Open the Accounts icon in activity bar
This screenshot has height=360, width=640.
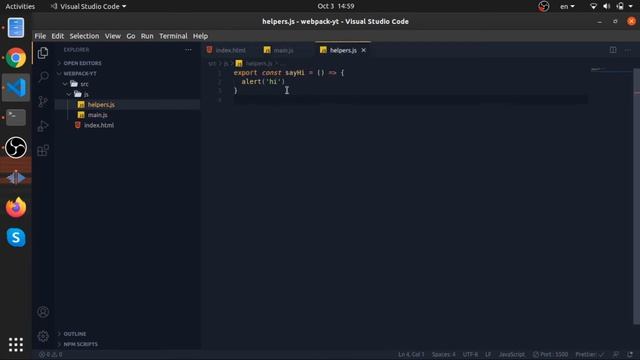pyautogui.click(x=43, y=312)
